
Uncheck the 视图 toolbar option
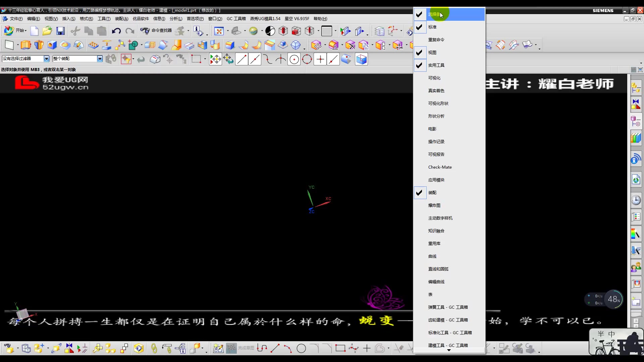coord(432,52)
